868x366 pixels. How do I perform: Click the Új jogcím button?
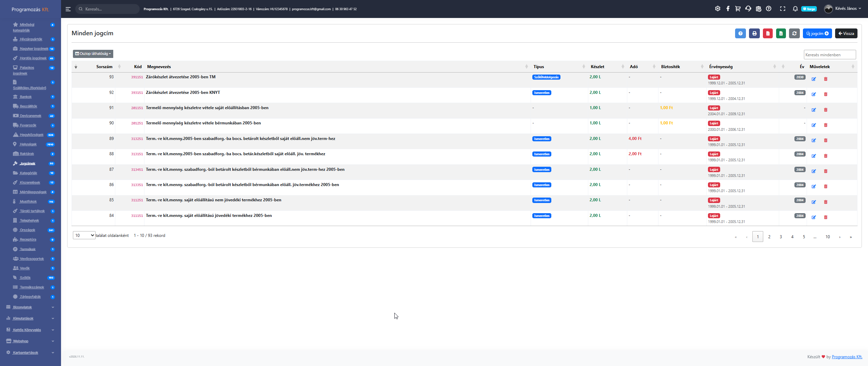pos(817,34)
